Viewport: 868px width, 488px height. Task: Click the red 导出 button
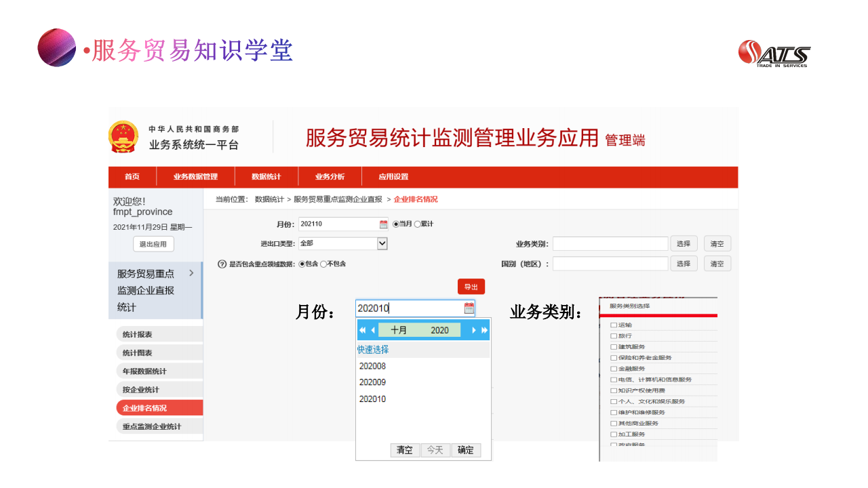pos(471,287)
